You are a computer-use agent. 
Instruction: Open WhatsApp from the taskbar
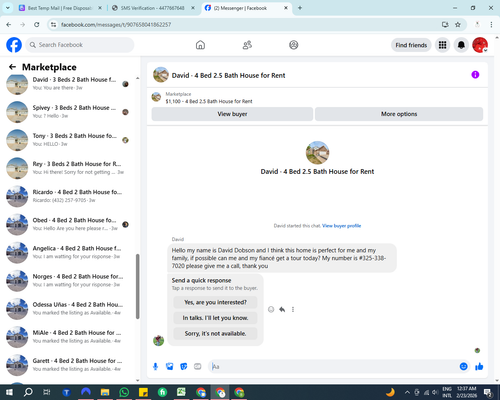click(124, 392)
